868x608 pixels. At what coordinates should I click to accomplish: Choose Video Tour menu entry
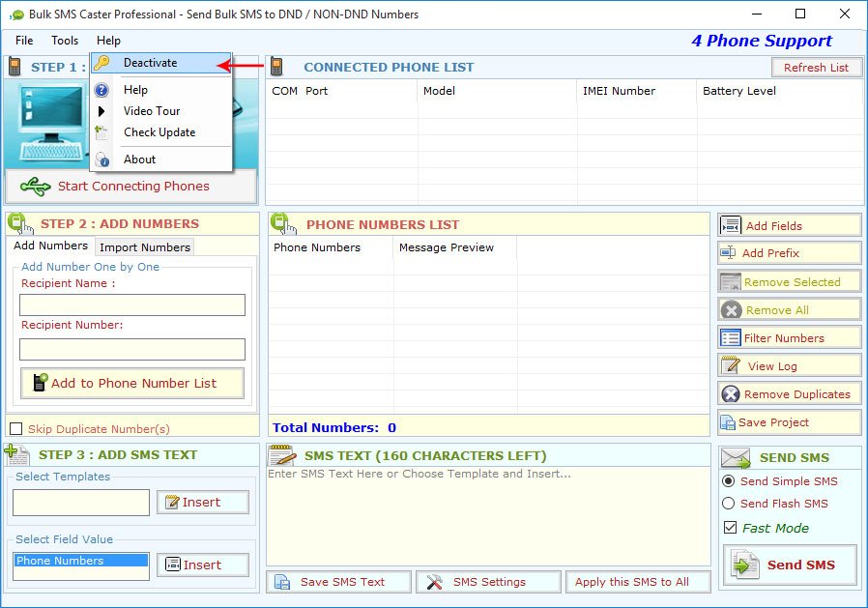160,111
